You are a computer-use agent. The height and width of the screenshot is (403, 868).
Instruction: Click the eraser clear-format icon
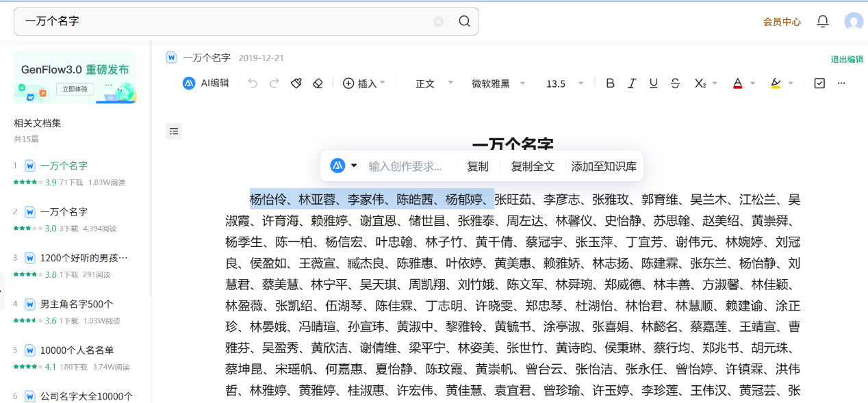click(x=318, y=83)
